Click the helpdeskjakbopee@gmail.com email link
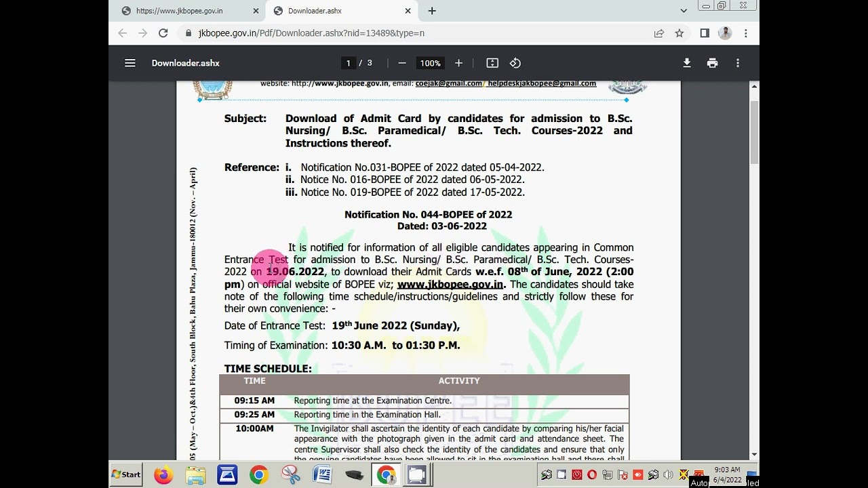This screenshot has width=868, height=488. point(542,83)
